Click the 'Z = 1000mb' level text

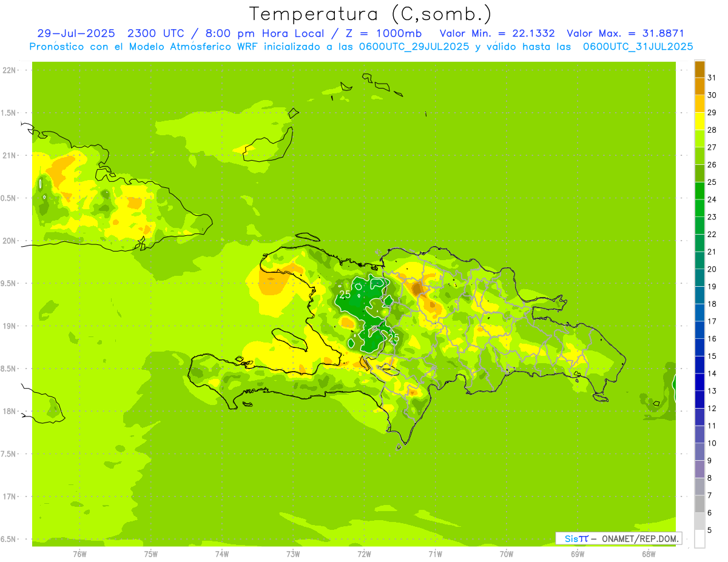(383, 33)
